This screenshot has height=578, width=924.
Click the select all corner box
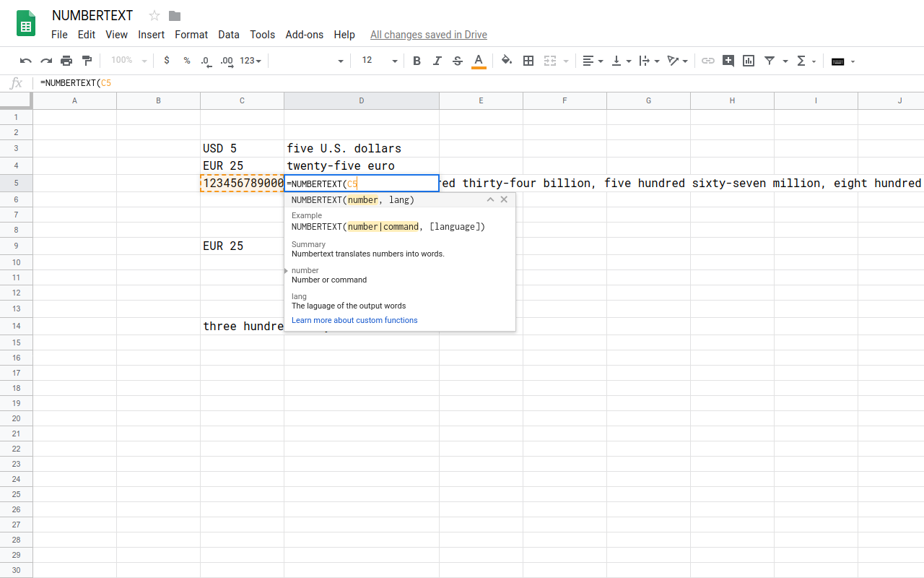click(16, 100)
